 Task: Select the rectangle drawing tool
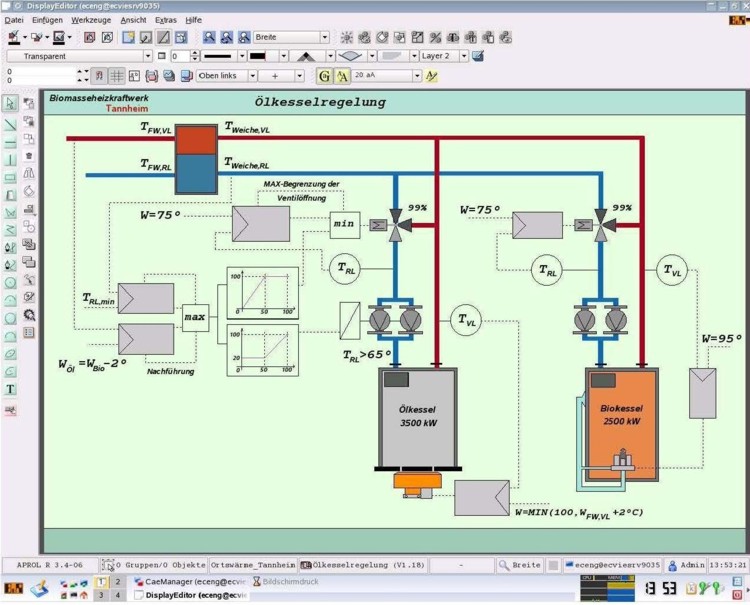[10, 177]
